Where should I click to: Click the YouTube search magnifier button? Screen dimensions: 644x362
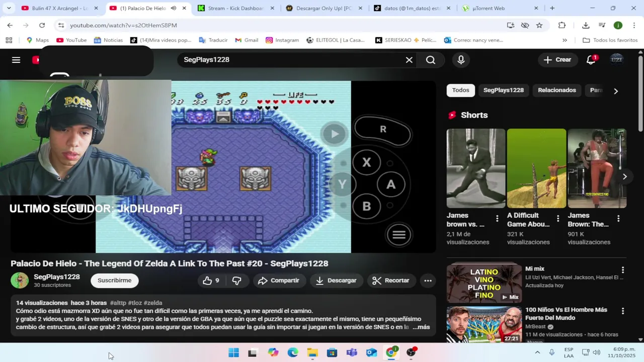pyautogui.click(x=431, y=60)
